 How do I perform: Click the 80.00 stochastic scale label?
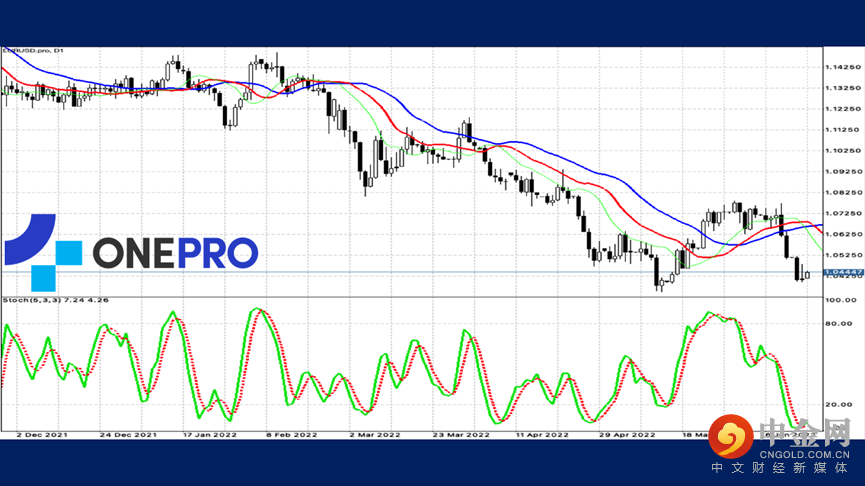pyautogui.click(x=839, y=323)
